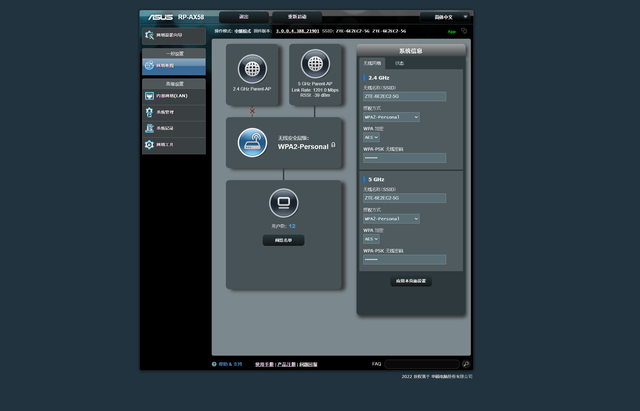Click the Link Rate 1201.0 Mbps text
The image size is (640, 411).
pyautogui.click(x=315, y=90)
